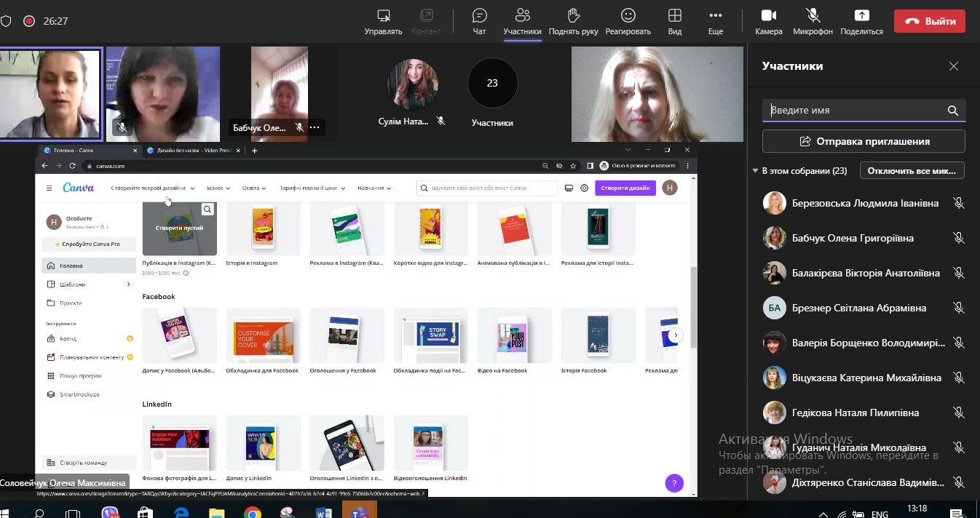
Task: Mute Березовська Людмила Іванівна's microphone
Action: coord(958,203)
